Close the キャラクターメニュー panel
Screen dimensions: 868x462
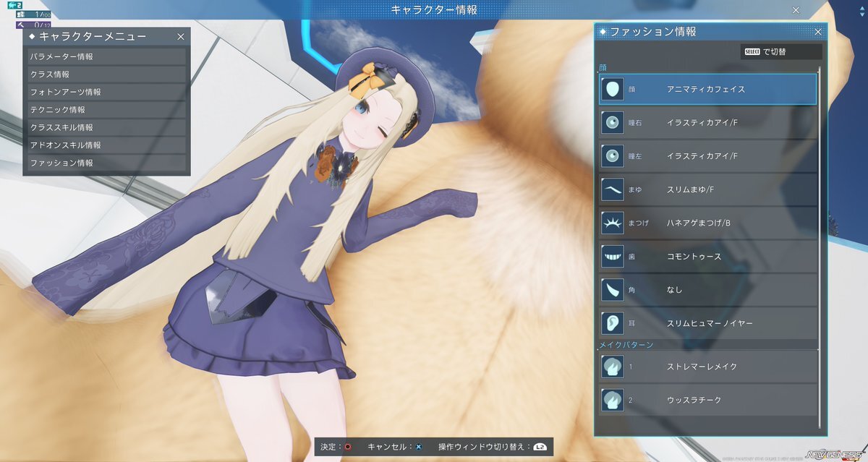181,36
